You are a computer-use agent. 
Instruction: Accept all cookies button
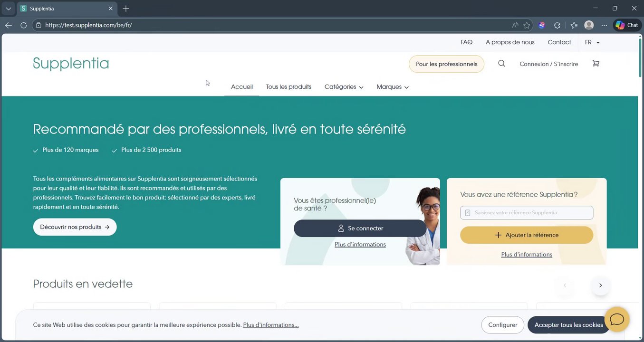point(568,325)
